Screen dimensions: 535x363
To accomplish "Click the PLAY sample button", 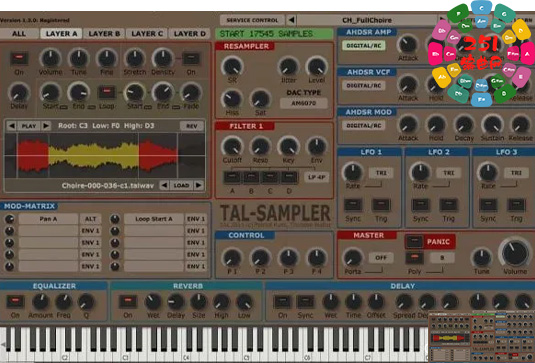I will pos(29,126).
